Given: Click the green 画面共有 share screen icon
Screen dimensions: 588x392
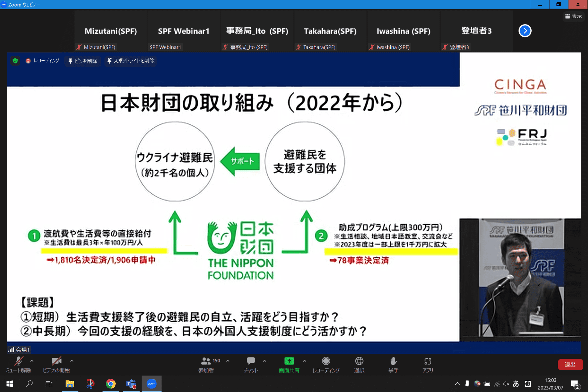Looking at the screenshot, I should point(289,361).
